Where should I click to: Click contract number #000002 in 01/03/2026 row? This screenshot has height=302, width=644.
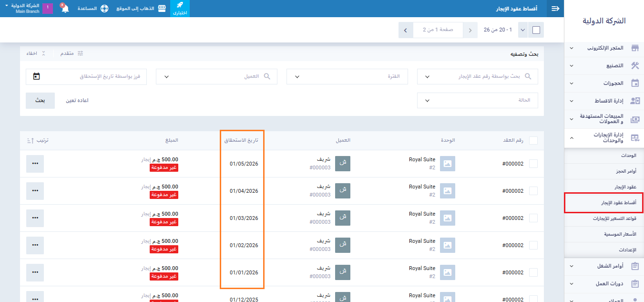coord(513,218)
